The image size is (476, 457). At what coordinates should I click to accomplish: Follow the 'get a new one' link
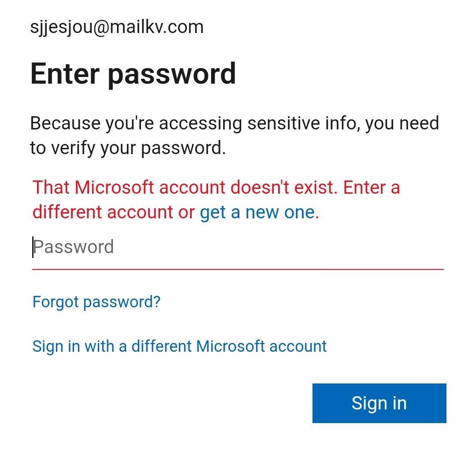pyautogui.click(x=259, y=212)
